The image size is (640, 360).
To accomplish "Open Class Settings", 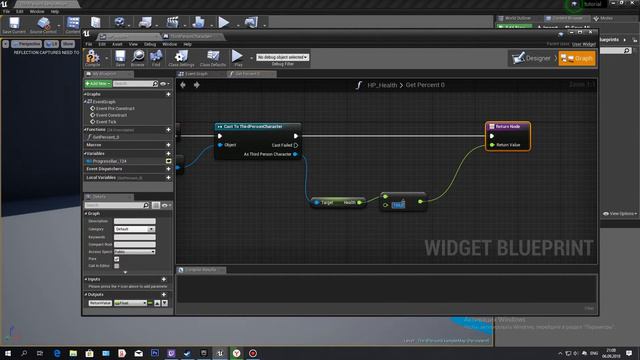I will click(181, 58).
